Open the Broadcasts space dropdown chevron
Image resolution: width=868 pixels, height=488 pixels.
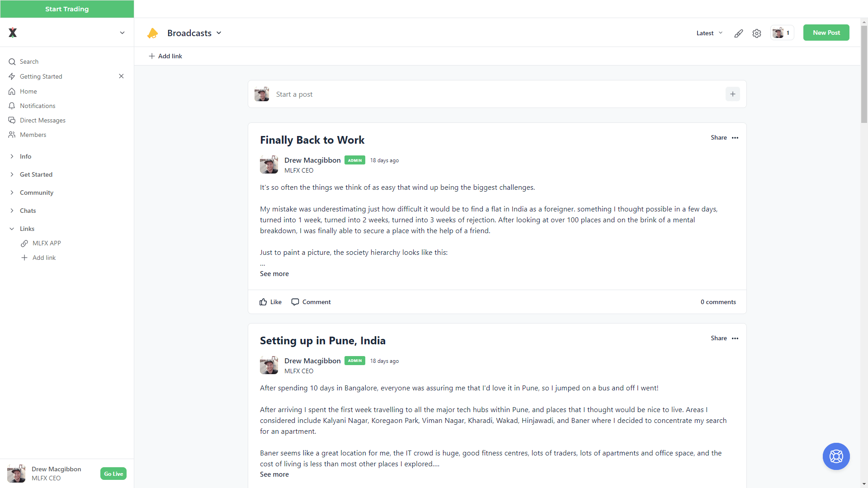pyautogui.click(x=219, y=33)
